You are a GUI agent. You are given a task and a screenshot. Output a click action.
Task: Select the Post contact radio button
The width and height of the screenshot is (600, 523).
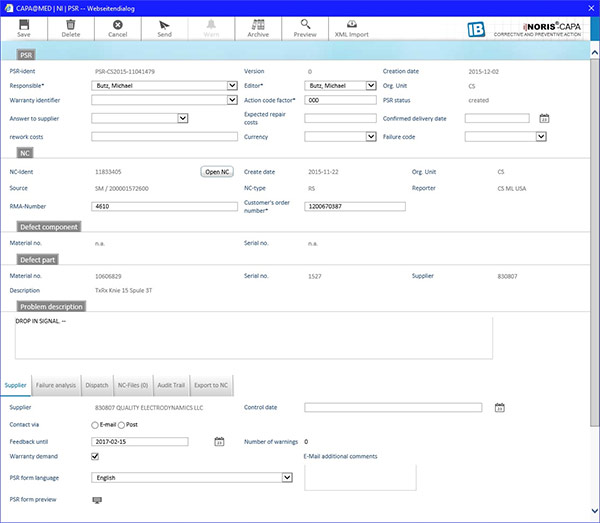click(121, 425)
